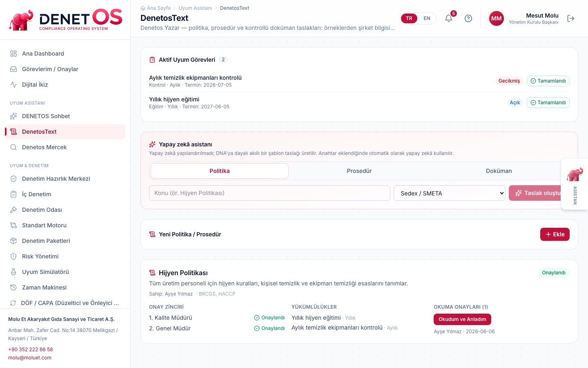Click the MM user avatar
Viewport: 588px width, 368px height.
tap(497, 18)
